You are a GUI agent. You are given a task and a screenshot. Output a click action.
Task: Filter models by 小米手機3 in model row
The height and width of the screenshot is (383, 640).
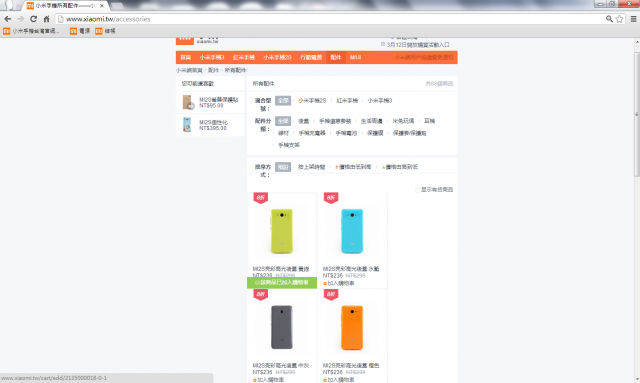[x=380, y=100]
